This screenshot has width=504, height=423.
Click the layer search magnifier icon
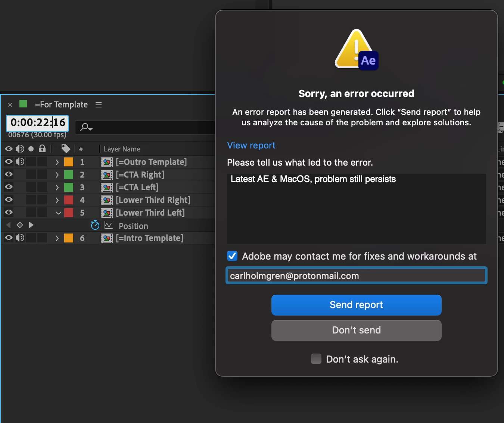86,128
